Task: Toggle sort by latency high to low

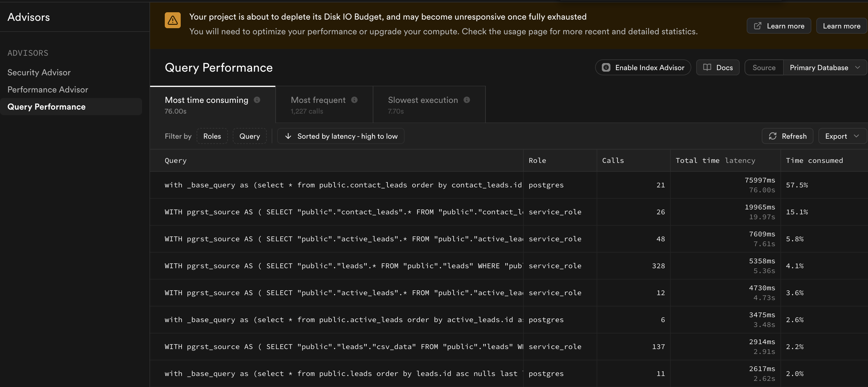Action: [341, 136]
